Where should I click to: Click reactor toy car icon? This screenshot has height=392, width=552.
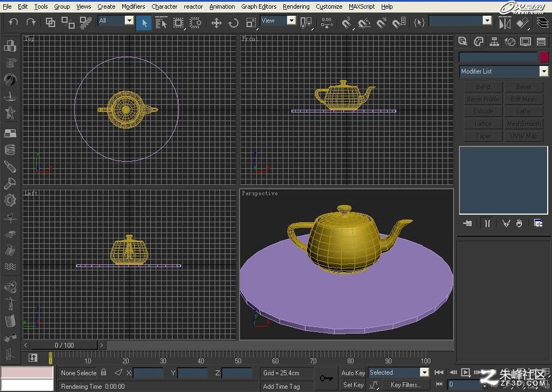(10, 234)
